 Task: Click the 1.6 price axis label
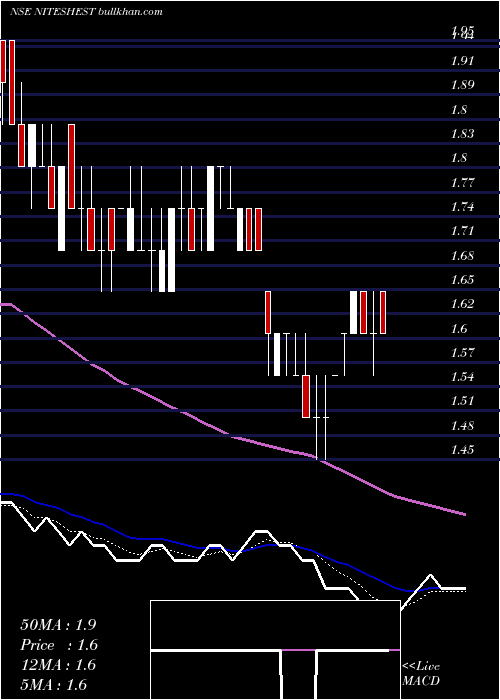click(x=459, y=329)
